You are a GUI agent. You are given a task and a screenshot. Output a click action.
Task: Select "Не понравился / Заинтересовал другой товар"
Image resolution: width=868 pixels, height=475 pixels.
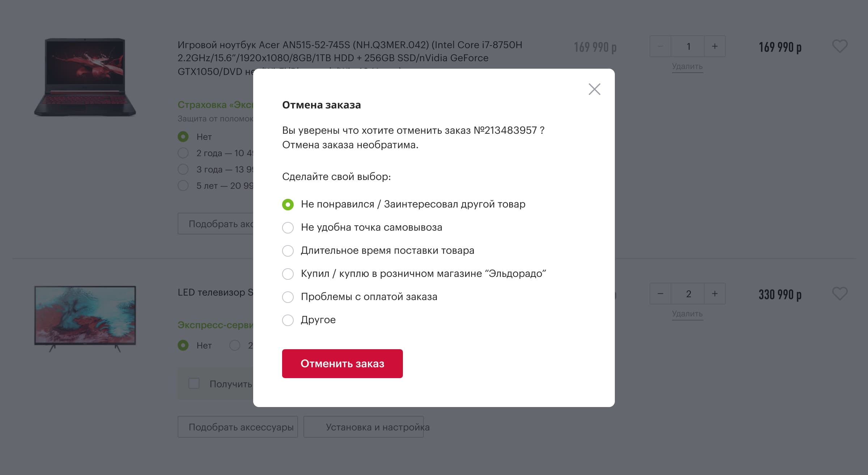(288, 205)
